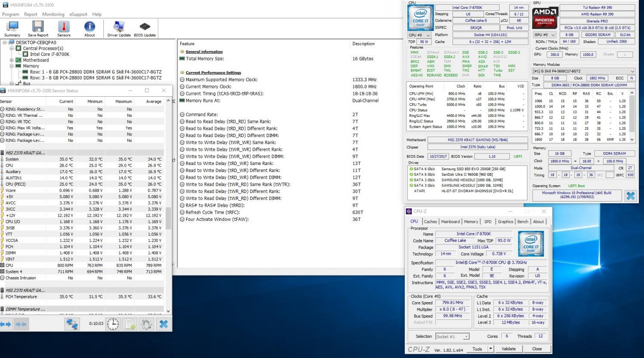Click the green check icon for SanDisk Ultra II
Image resolution: width=644 pixels, height=358 pixels.
pyautogui.click(x=410, y=174)
